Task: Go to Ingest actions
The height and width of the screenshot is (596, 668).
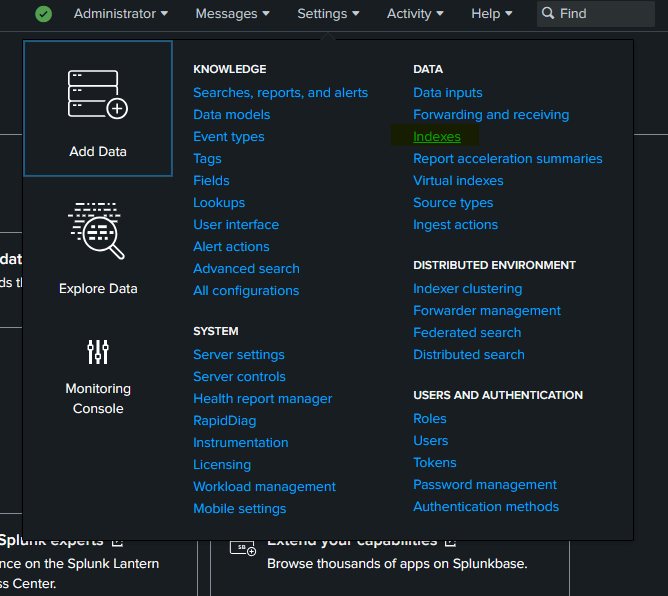Action: pyautogui.click(x=455, y=225)
